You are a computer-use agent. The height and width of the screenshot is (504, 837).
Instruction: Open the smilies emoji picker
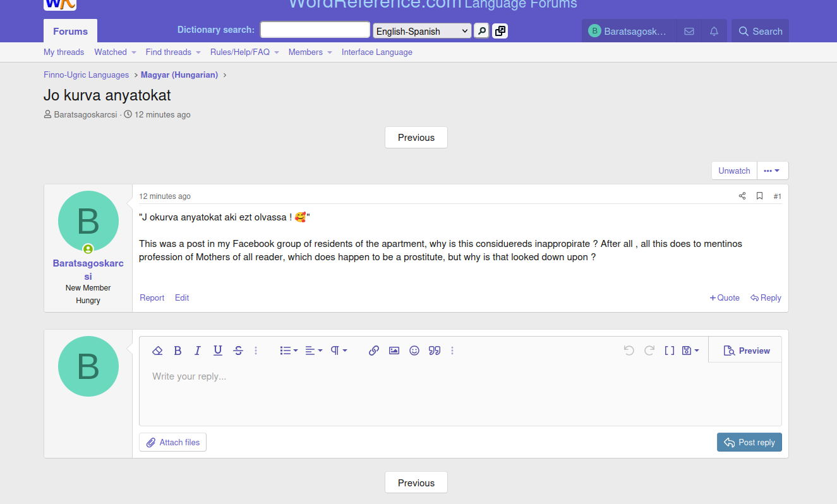[414, 351]
